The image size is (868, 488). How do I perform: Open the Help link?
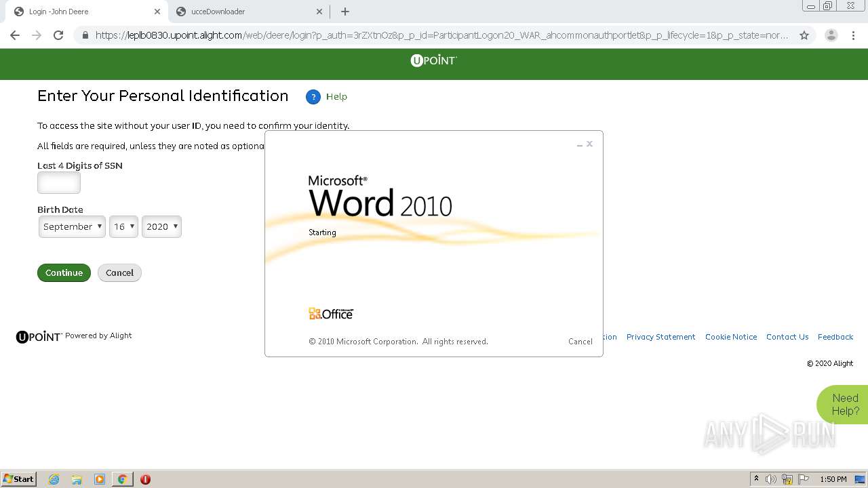click(336, 97)
